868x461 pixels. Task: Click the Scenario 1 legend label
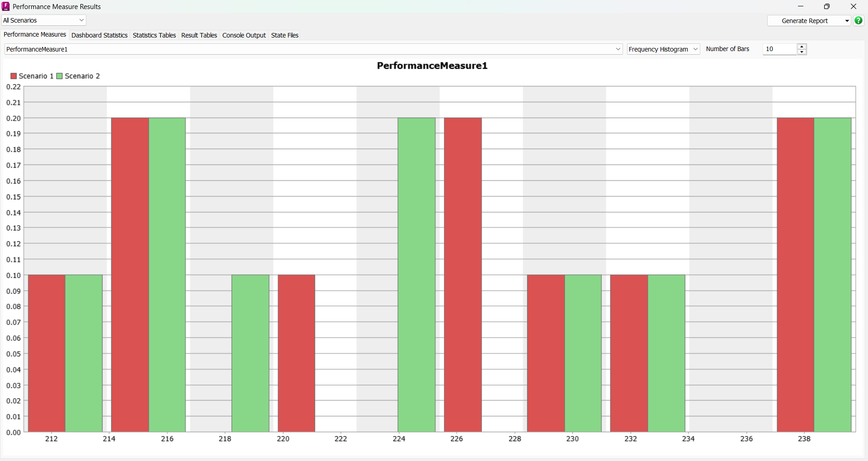pyautogui.click(x=36, y=76)
